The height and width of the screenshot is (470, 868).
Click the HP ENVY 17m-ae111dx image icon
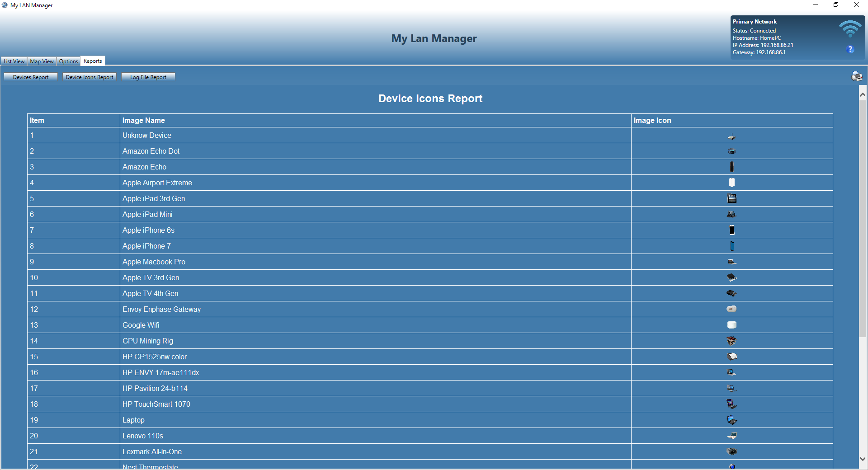click(x=731, y=372)
